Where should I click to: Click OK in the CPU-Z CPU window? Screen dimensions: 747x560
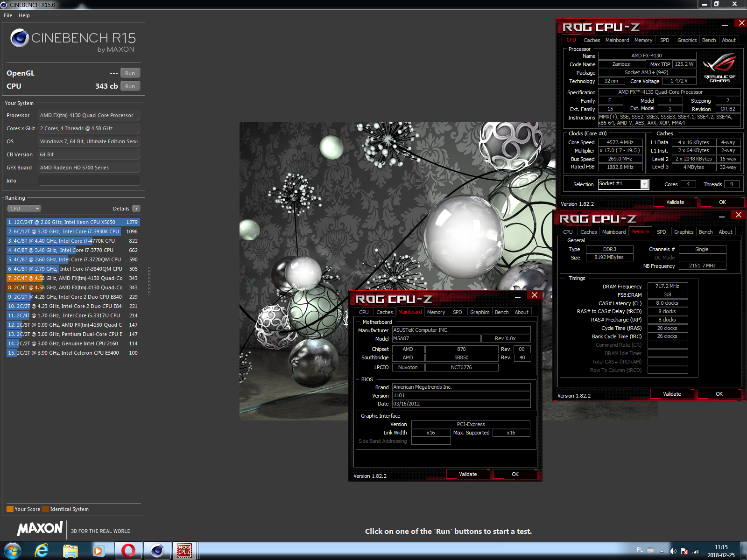click(722, 202)
